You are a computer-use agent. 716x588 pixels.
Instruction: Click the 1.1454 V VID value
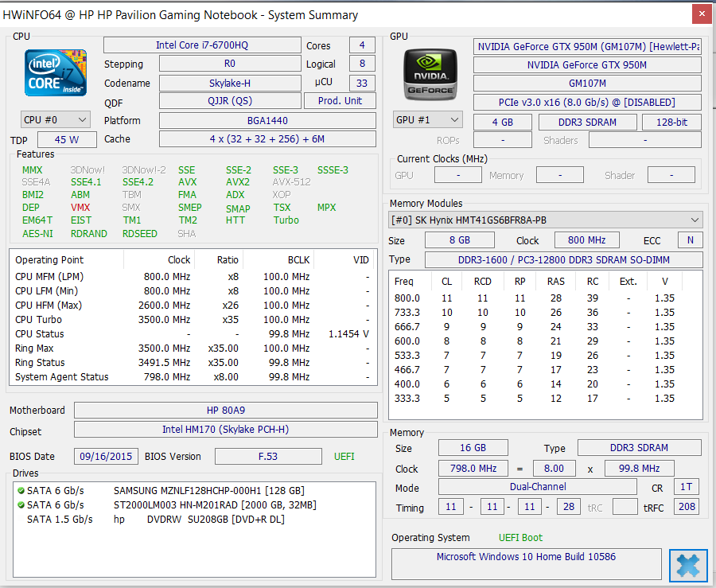(x=348, y=334)
